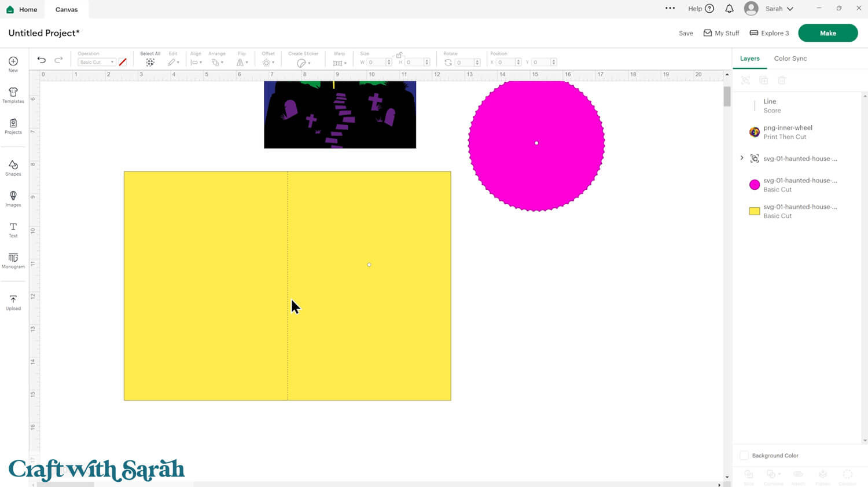The image size is (868, 487).
Task: Click the Explore 3 machine selector
Action: point(769,33)
